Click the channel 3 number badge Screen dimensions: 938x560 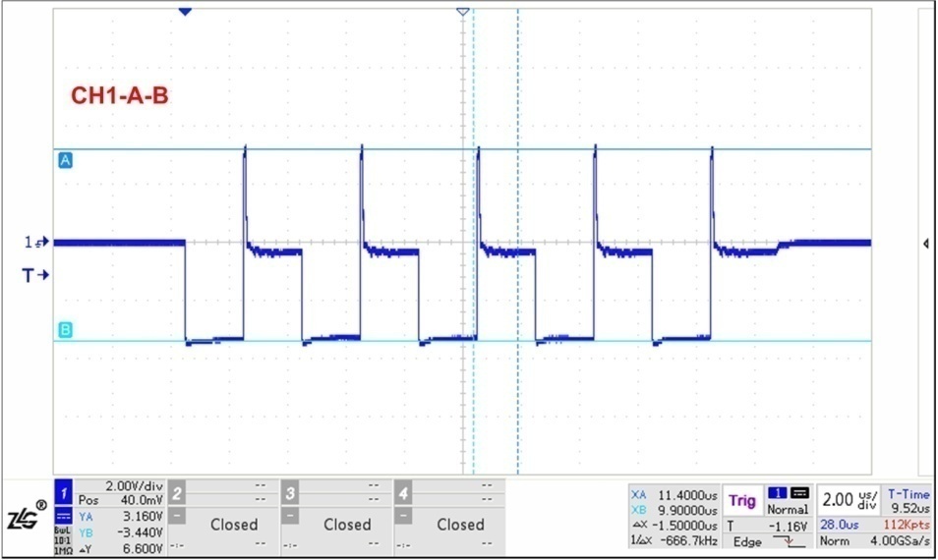click(x=290, y=492)
